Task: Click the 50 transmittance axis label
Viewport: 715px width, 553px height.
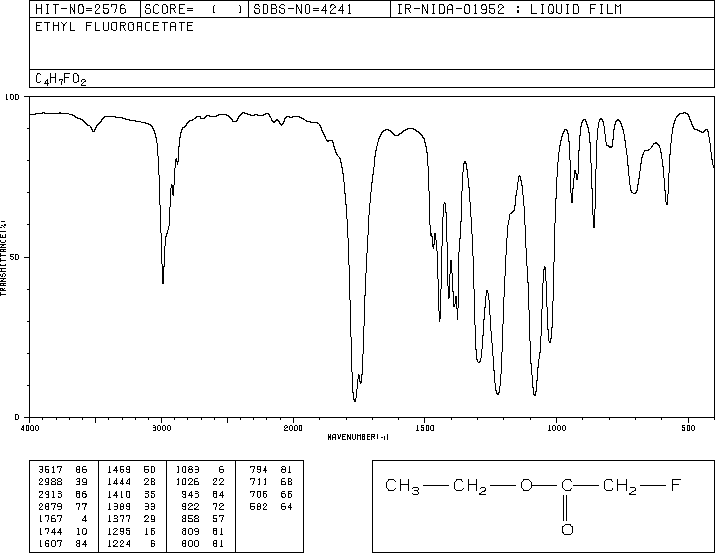Action: (15, 257)
